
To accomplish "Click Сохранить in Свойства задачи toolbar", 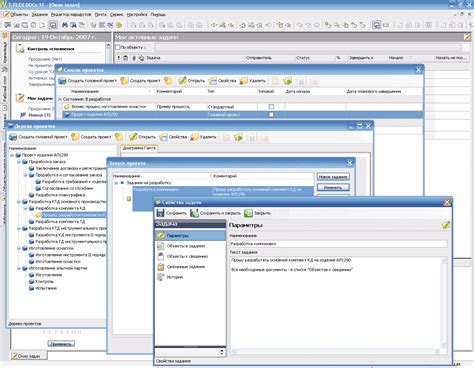I will tap(172, 213).
